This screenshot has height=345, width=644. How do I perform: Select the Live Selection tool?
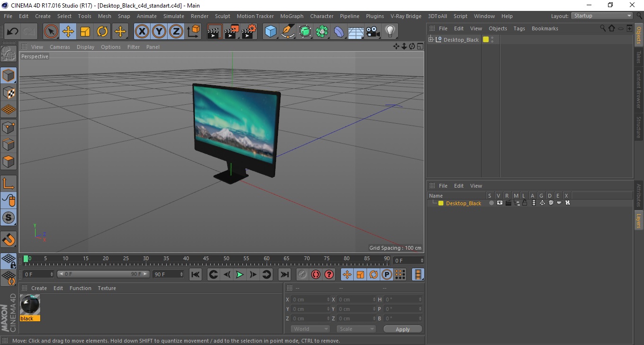click(51, 32)
